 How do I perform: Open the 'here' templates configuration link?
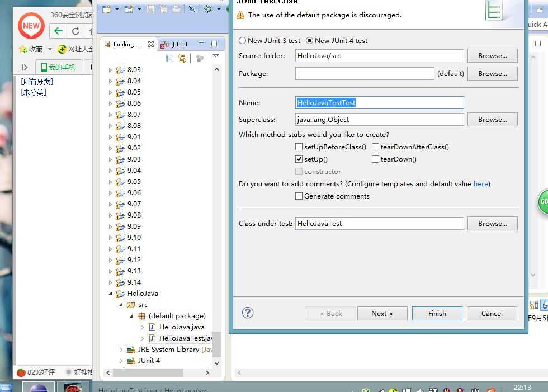pyautogui.click(x=480, y=184)
